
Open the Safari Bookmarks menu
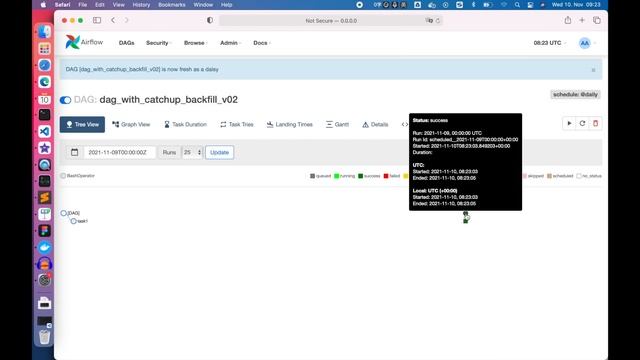point(171,5)
